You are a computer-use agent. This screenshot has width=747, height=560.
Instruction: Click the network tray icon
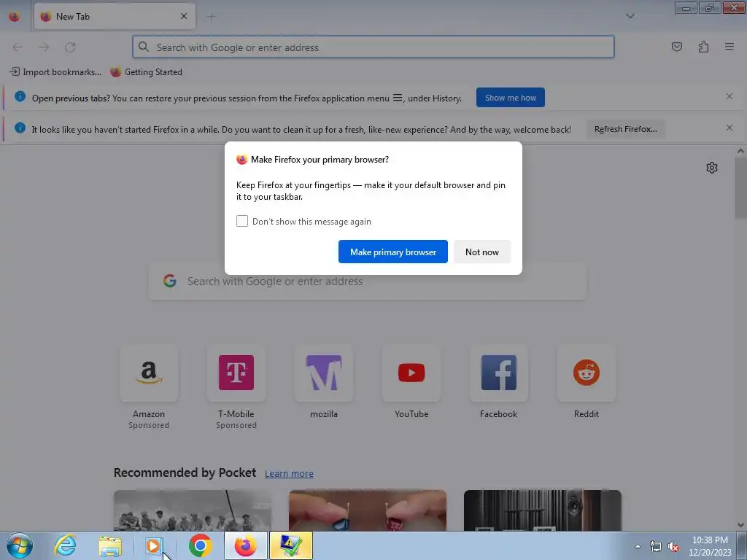pos(656,546)
